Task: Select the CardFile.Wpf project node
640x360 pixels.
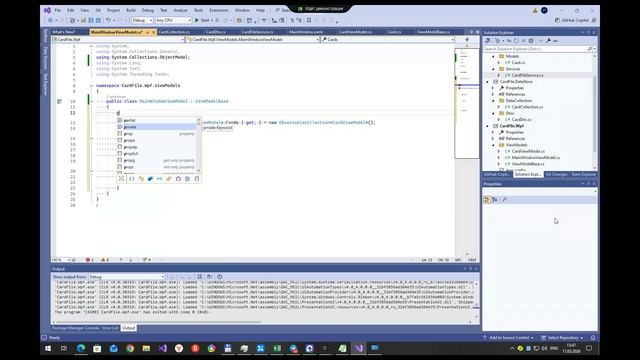Action: pyautogui.click(x=511, y=126)
